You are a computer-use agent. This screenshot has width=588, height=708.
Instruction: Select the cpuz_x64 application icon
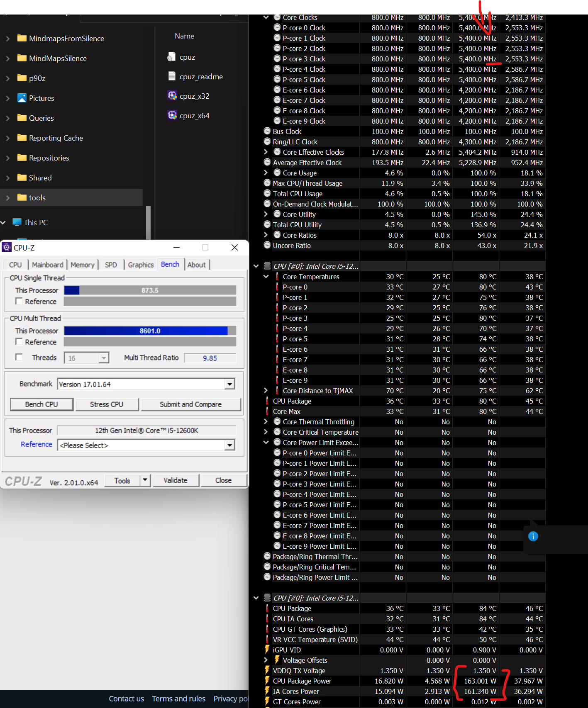(172, 115)
